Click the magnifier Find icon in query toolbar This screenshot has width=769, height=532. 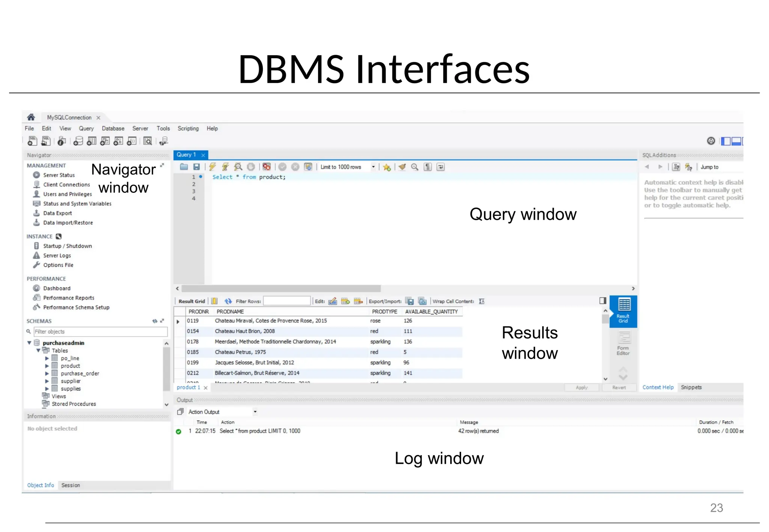click(415, 167)
